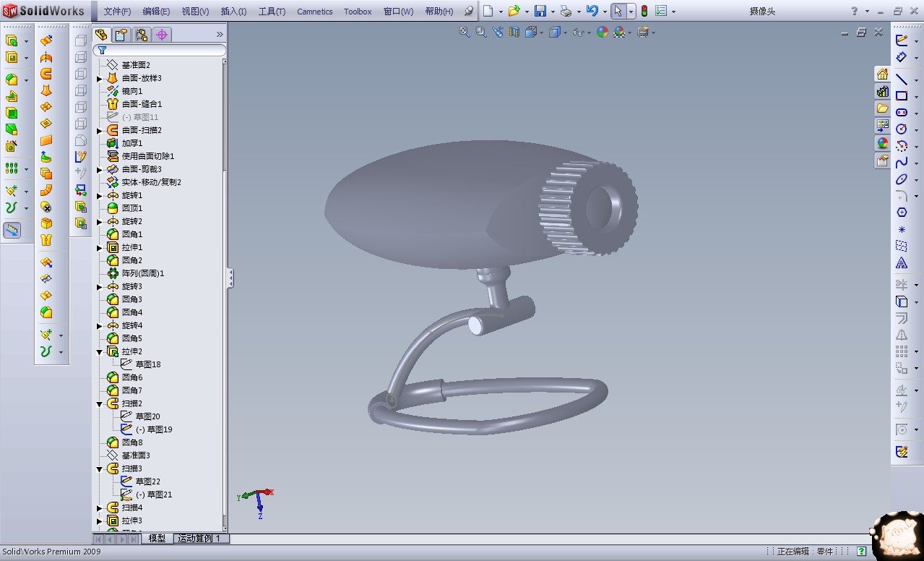Screen dimensions: 924x561
Task: Click the Rebuild traffic light icon
Action: 644,11
